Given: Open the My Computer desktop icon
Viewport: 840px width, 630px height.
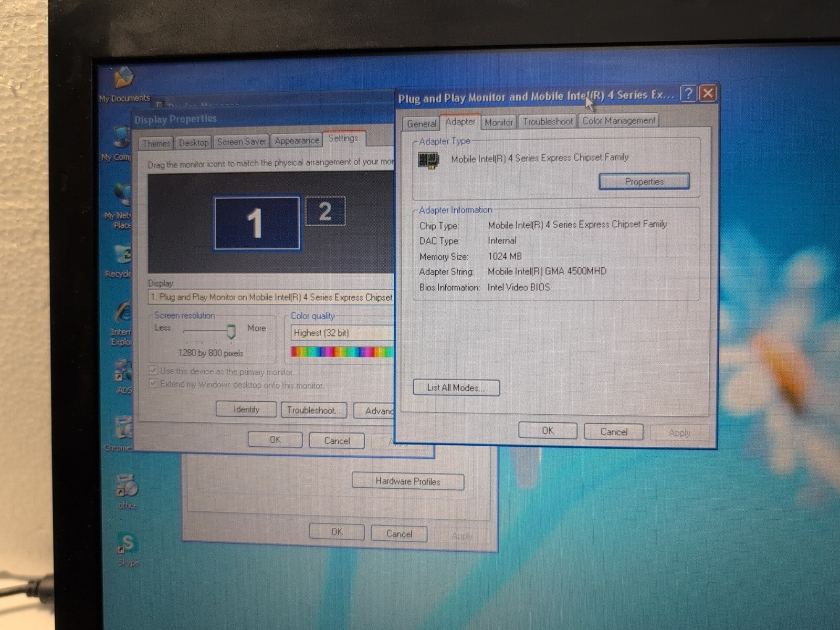Looking at the screenshot, I should 120,144.
